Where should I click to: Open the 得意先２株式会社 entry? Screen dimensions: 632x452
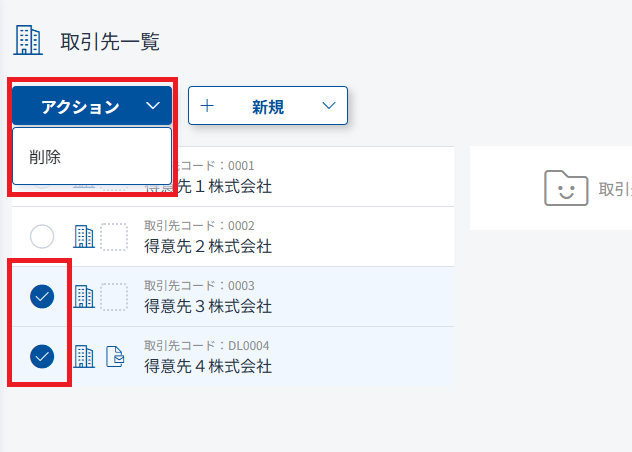pyautogui.click(x=208, y=246)
